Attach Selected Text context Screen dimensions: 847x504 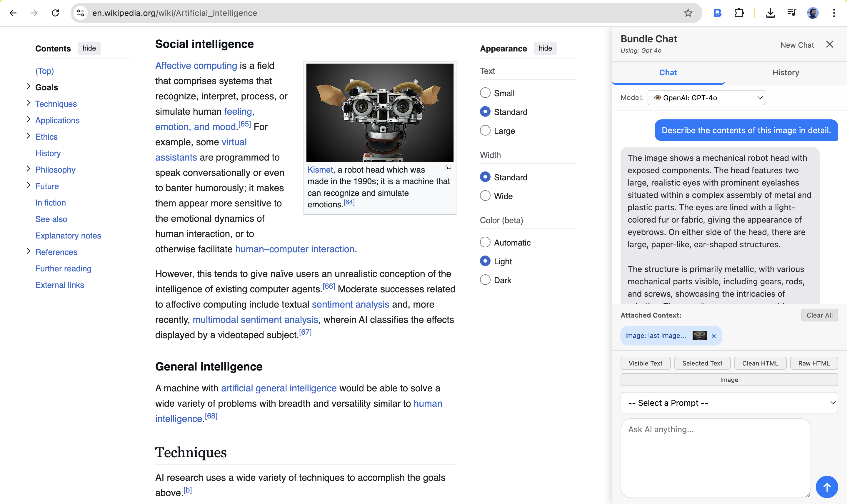pos(702,363)
